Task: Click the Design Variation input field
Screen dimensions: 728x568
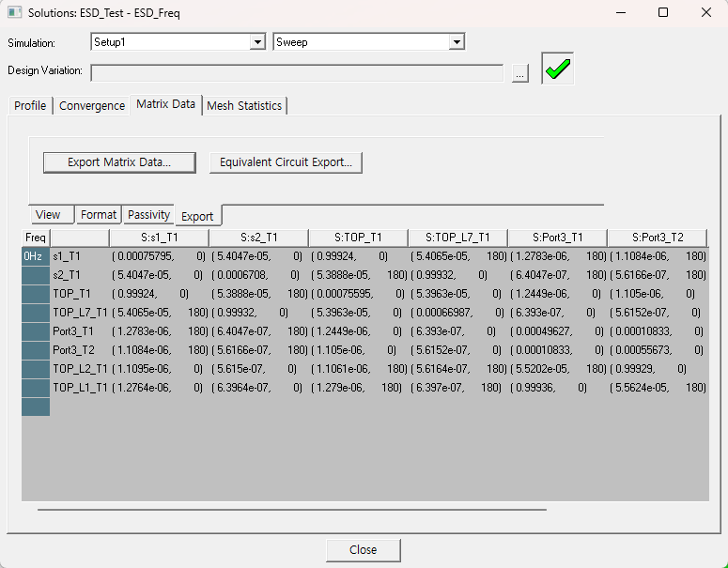Action: coord(297,73)
